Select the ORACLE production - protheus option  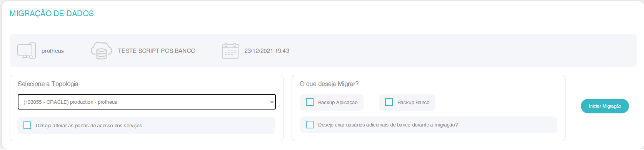[x=70, y=102]
